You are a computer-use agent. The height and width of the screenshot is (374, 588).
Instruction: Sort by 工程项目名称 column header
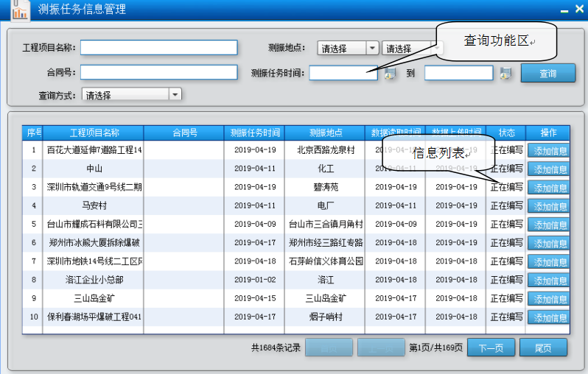(x=94, y=133)
